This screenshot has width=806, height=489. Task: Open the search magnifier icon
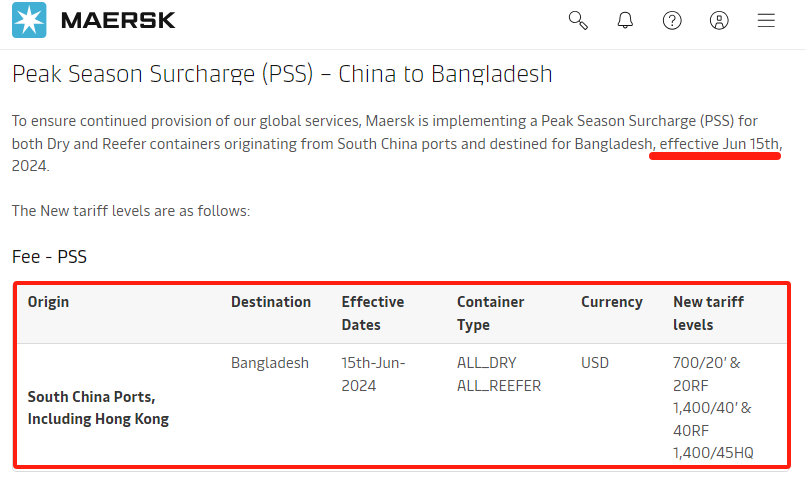tap(578, 20)
